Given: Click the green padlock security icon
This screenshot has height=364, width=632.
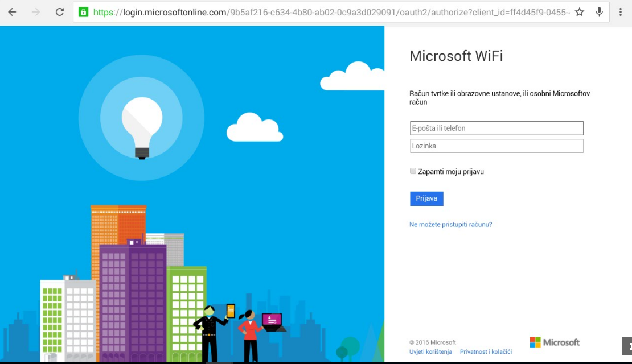Looking at the screenshot, I should click(x=84, y=12).
